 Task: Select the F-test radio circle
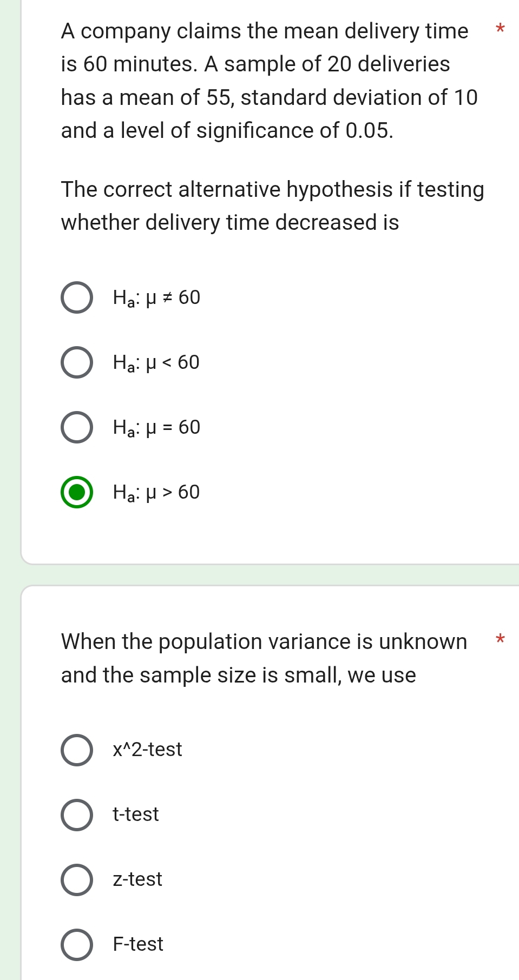click(x=76, y=945)
